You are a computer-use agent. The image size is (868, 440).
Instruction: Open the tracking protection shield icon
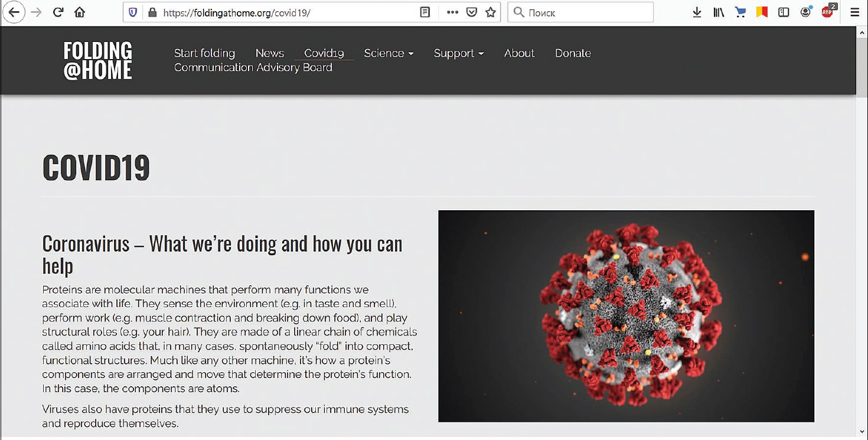(x=133, y=12)
